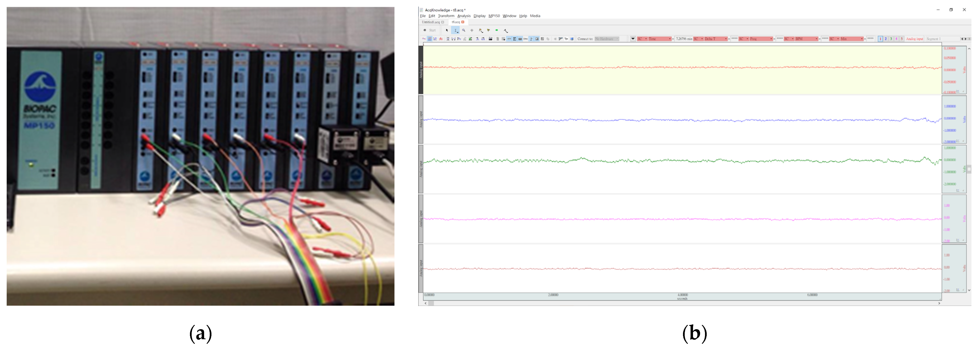This screenshot has height=348, width=980.
Task: Click the next segment arrow button
Action: (965, 39)
